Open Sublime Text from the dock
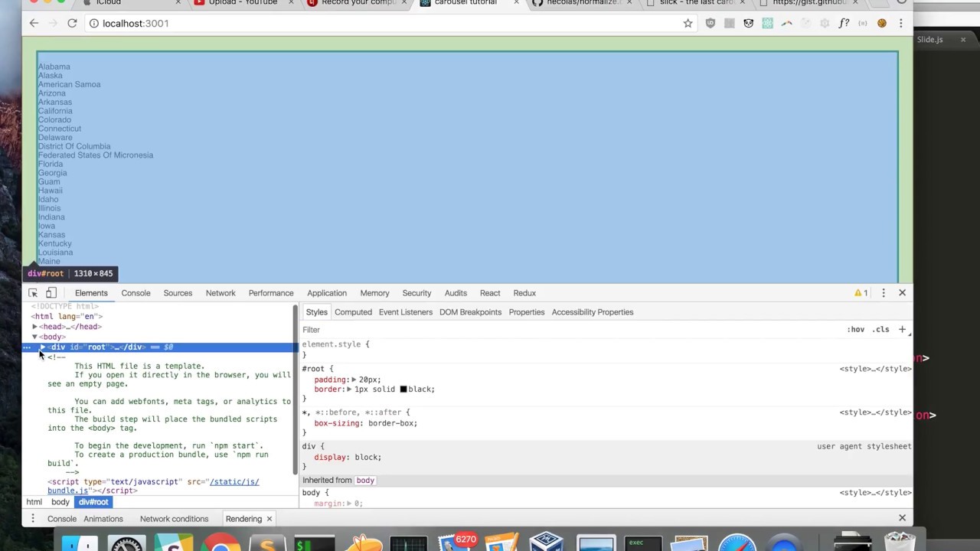The width and height of the screenshot is (980, 551). [267, 542]
